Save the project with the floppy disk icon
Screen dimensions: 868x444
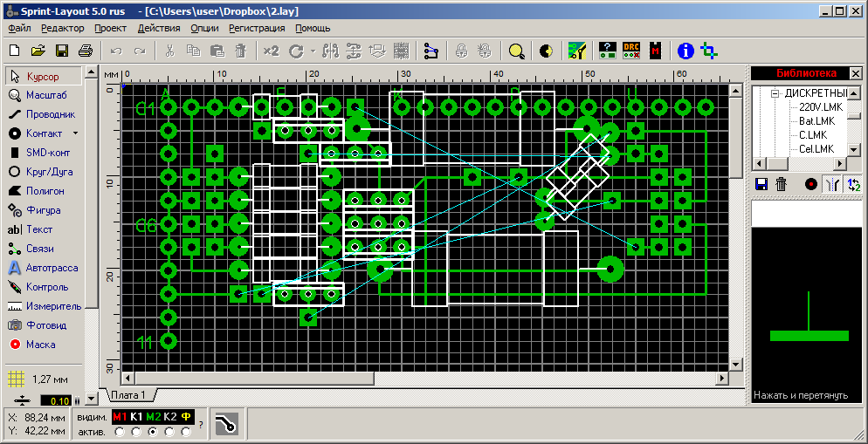(x=61, y=51)
